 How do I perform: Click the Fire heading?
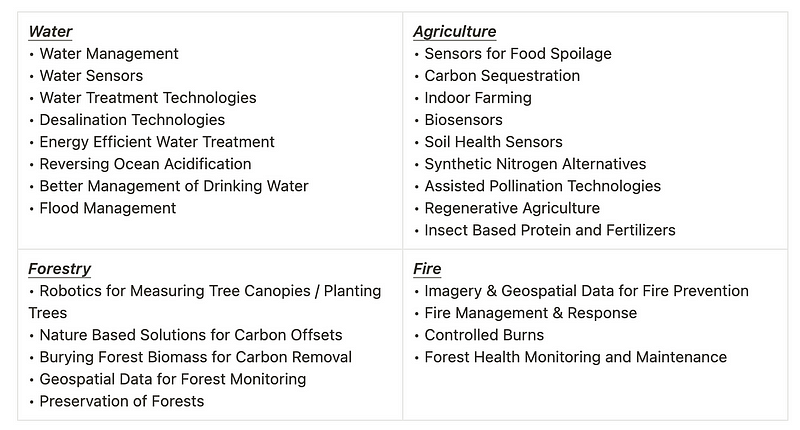point(427,269)
